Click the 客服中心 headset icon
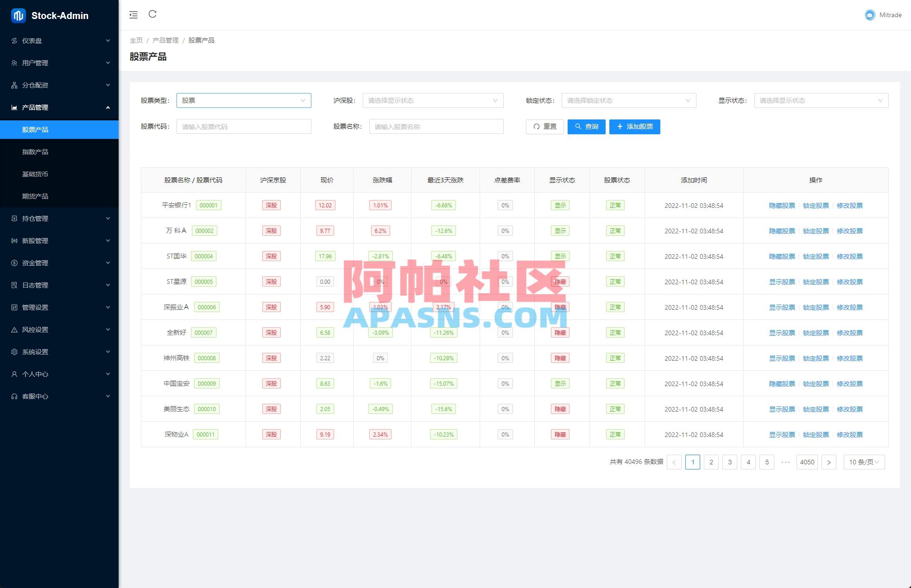911x588 pixels. (x=14, y=396)
